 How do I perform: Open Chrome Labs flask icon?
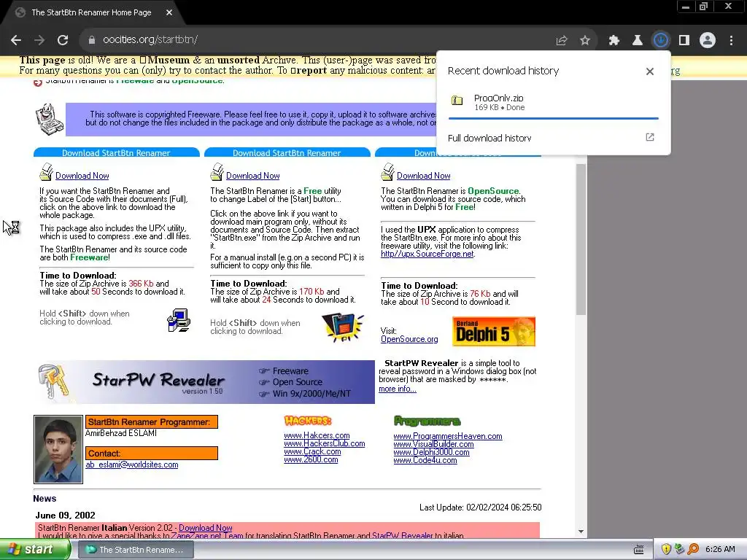pyautogui.click(x=638, y=41)
